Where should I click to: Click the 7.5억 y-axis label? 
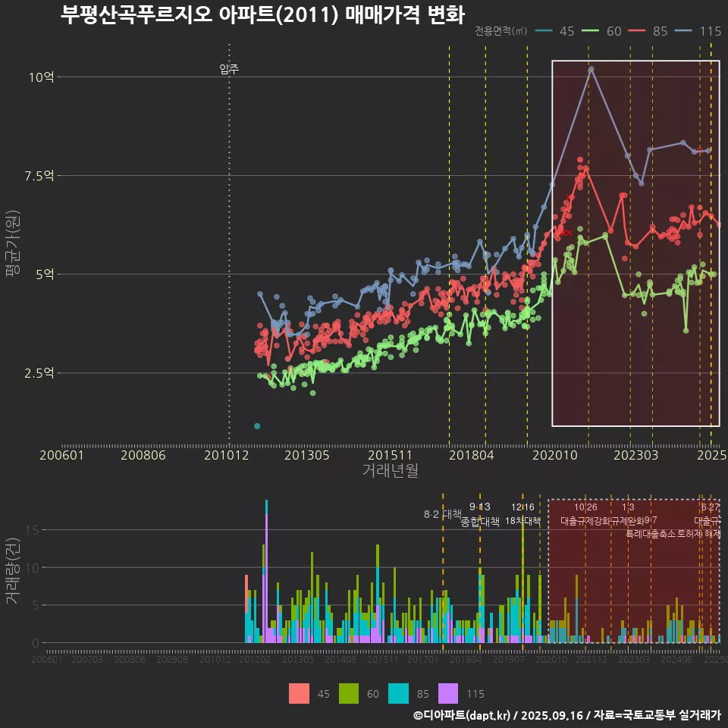(39, 175)
